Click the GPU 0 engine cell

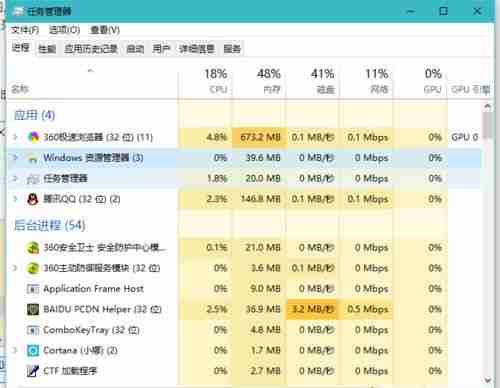pos(464,137)
